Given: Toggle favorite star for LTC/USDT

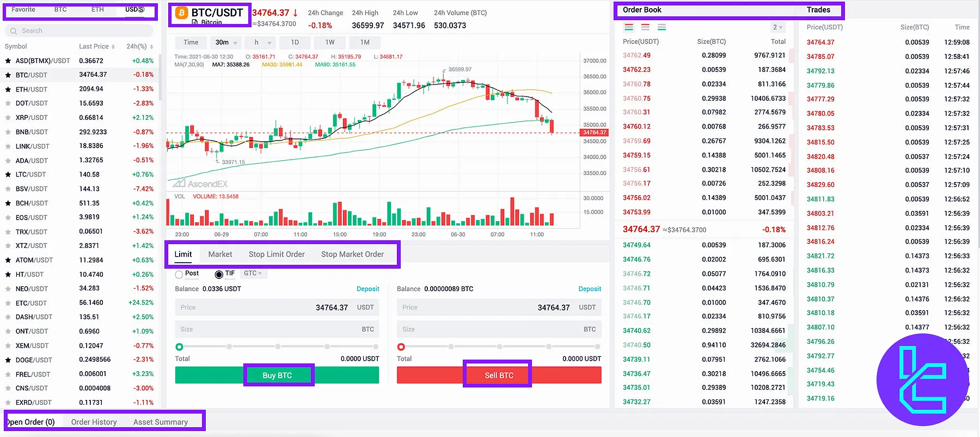Looking at the screenshot, I should click(8, 175).
